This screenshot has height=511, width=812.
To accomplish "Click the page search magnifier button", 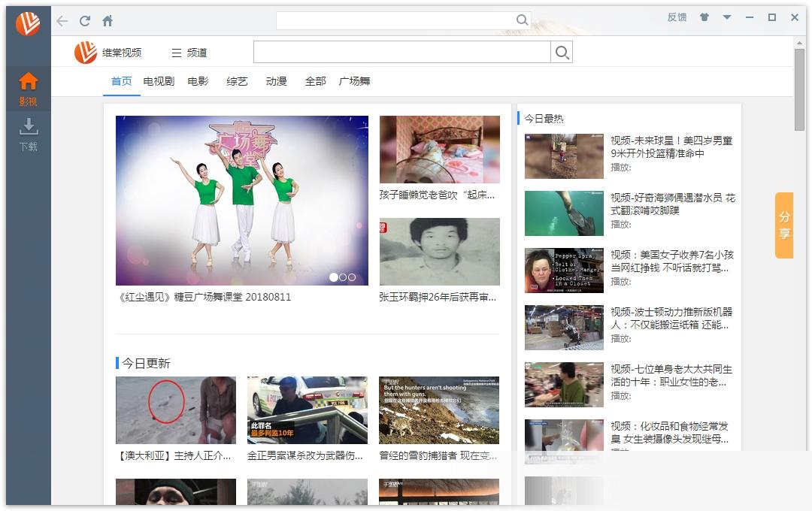I will pyautogui.click(x=562, y=53).
